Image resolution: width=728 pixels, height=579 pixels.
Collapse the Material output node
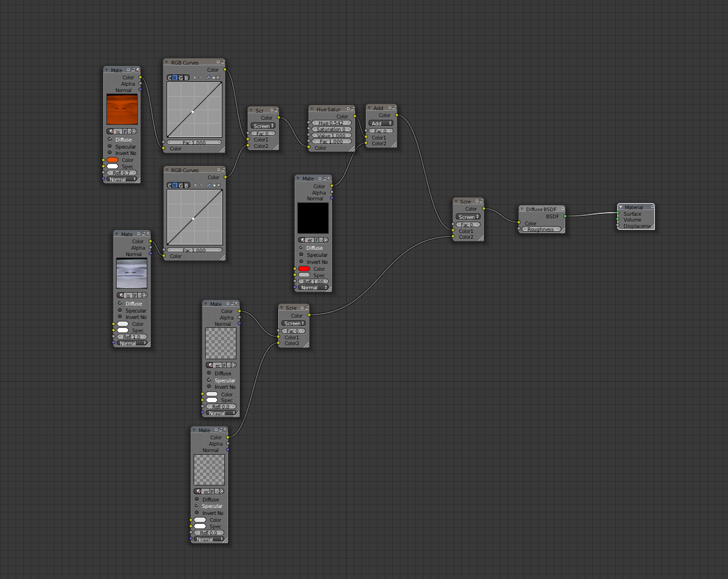tap(621, 207)
